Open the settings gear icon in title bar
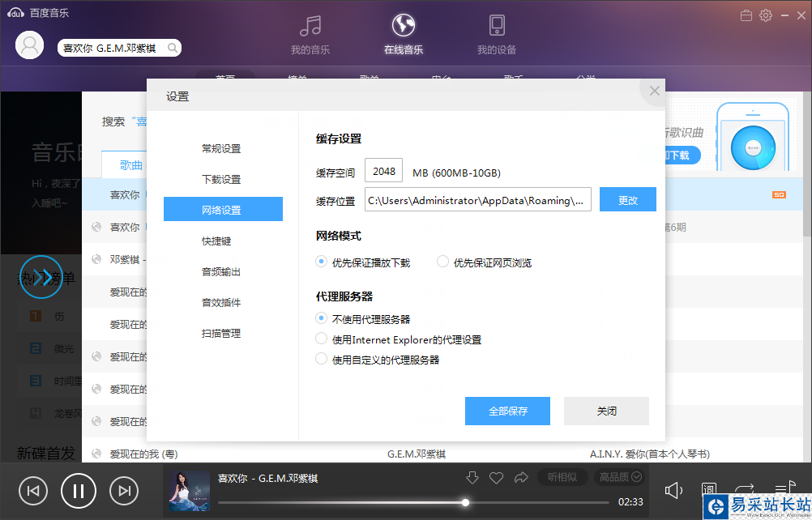The image size is (812, 520). click(x=766, y=15)
